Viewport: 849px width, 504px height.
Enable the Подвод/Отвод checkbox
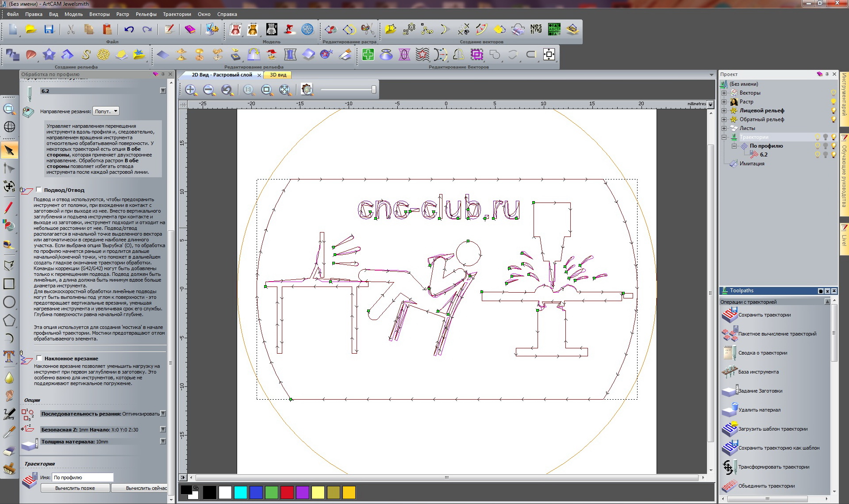39,190
